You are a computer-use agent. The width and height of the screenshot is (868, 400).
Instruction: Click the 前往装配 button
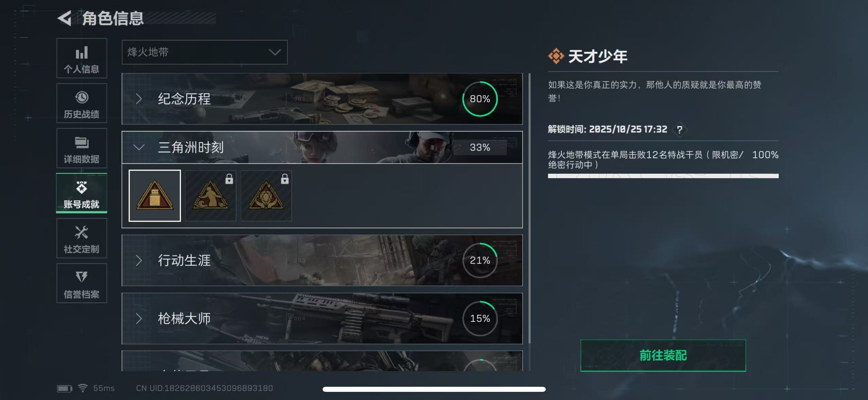pos(663,355)
